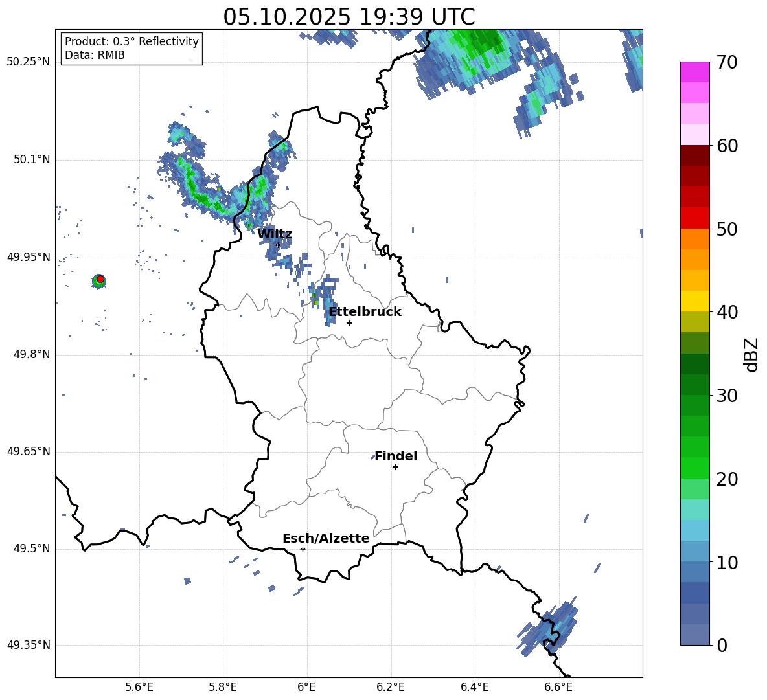Click colorbar tick label 0

click(722, 645)
